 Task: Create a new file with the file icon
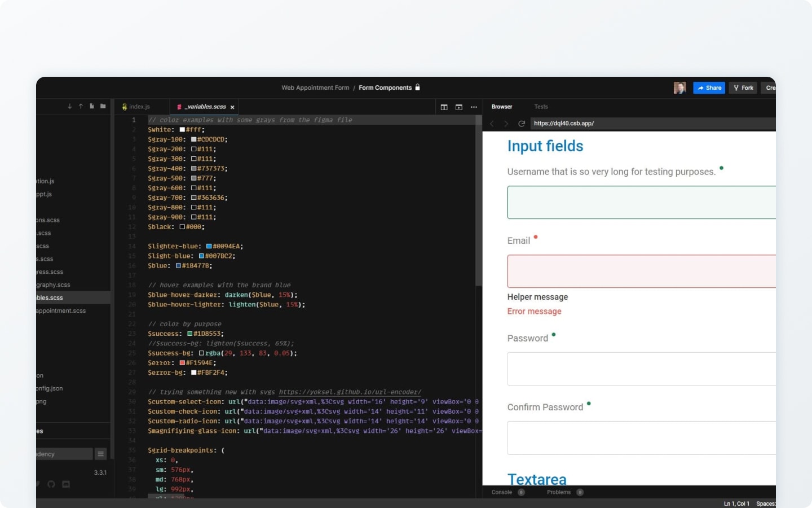pos(91,106)
